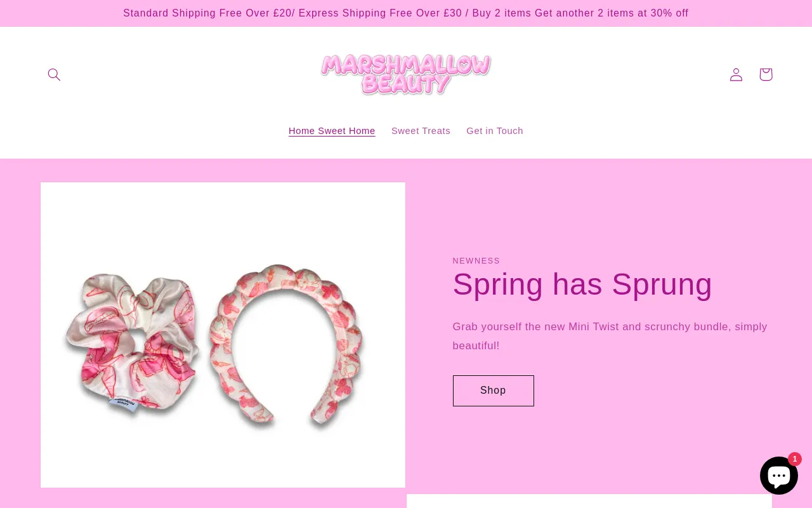This screenshot has width=812, height=508.
Task: Click the Marshmallow Beauty logo
Action: pyautogui.click(x=406, y=74)
